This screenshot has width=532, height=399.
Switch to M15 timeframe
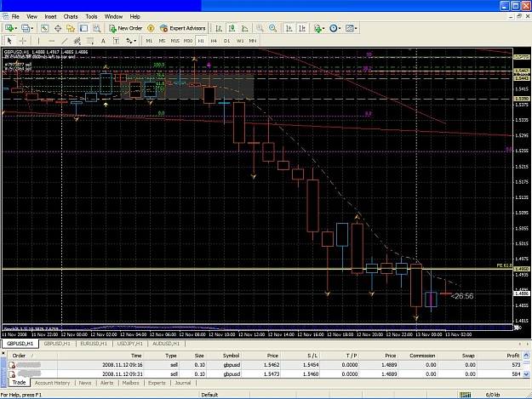click(174, 41)
